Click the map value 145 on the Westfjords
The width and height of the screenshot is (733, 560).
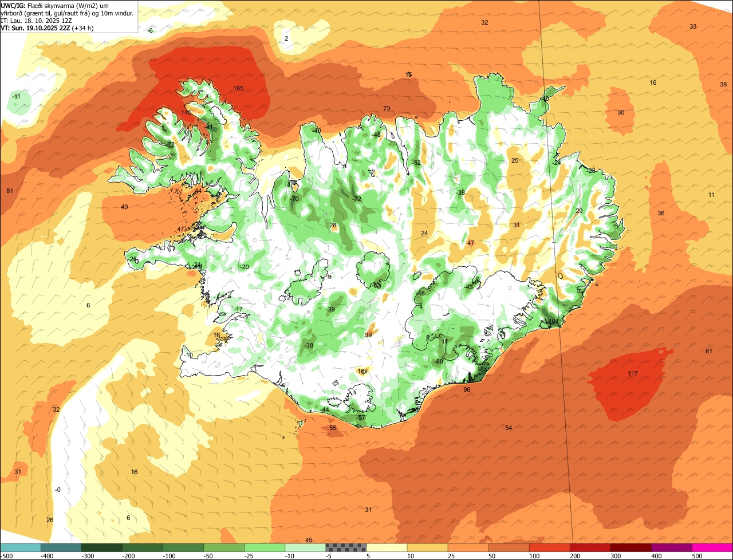tap(187, 112)
